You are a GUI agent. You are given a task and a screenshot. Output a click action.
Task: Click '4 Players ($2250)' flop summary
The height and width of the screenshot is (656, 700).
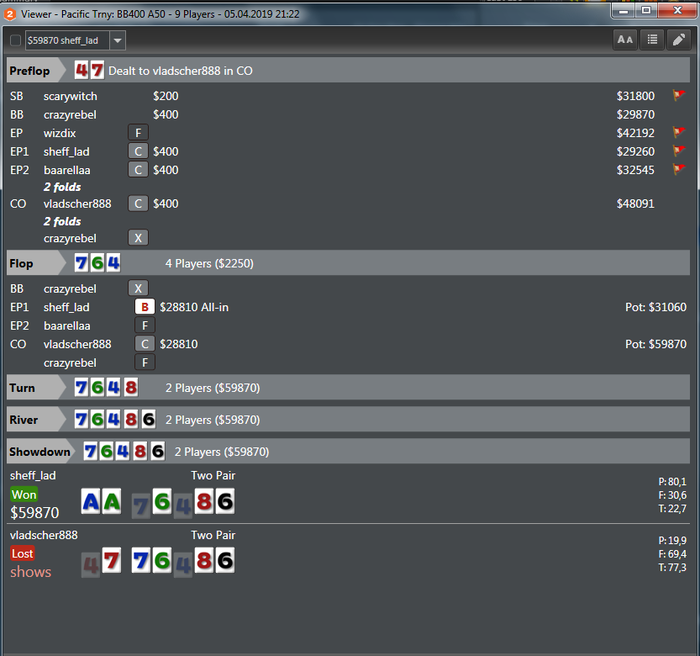point(209,263)
